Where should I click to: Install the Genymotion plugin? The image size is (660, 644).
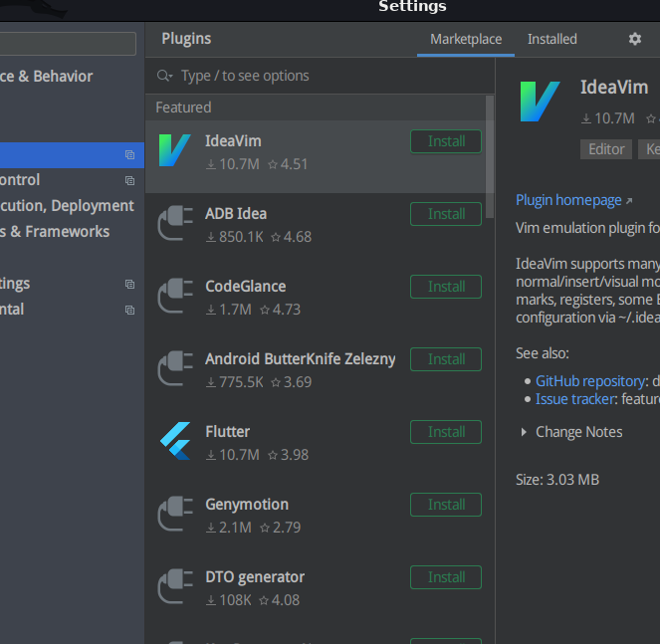coord(446,505)
